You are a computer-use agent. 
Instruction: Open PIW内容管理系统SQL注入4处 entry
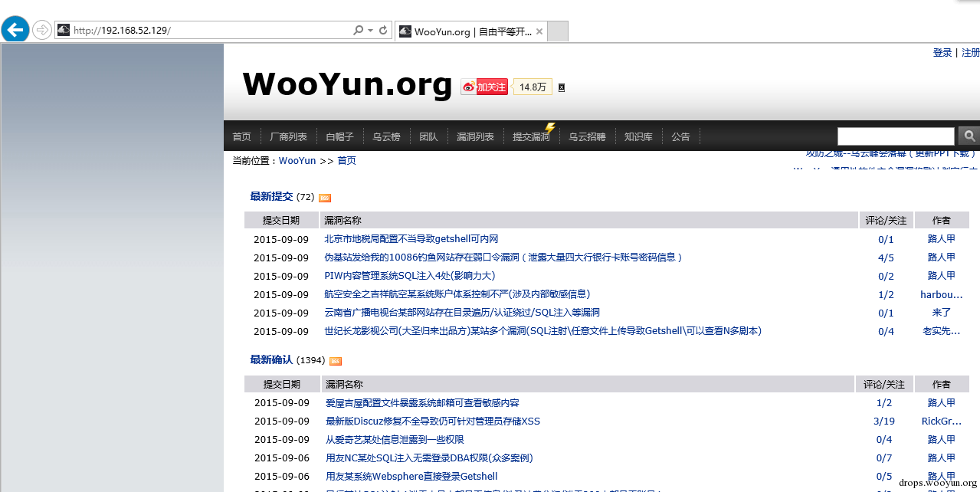(x=410, y=276)
